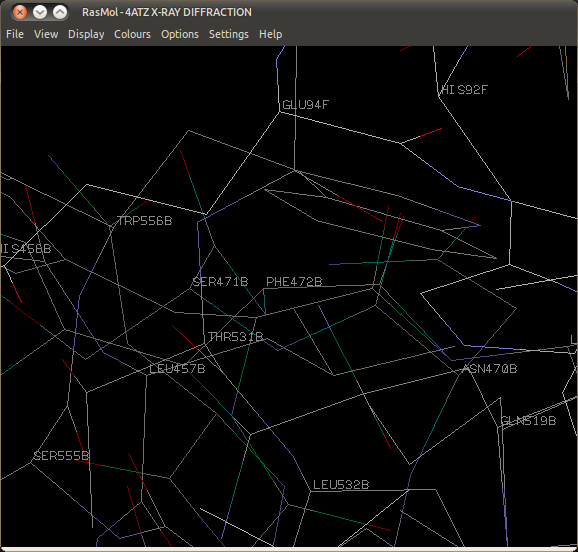Open the Options menu
The width and height of the screenshot is (578, 552).
pyautogui.click(x=180, y=34)
